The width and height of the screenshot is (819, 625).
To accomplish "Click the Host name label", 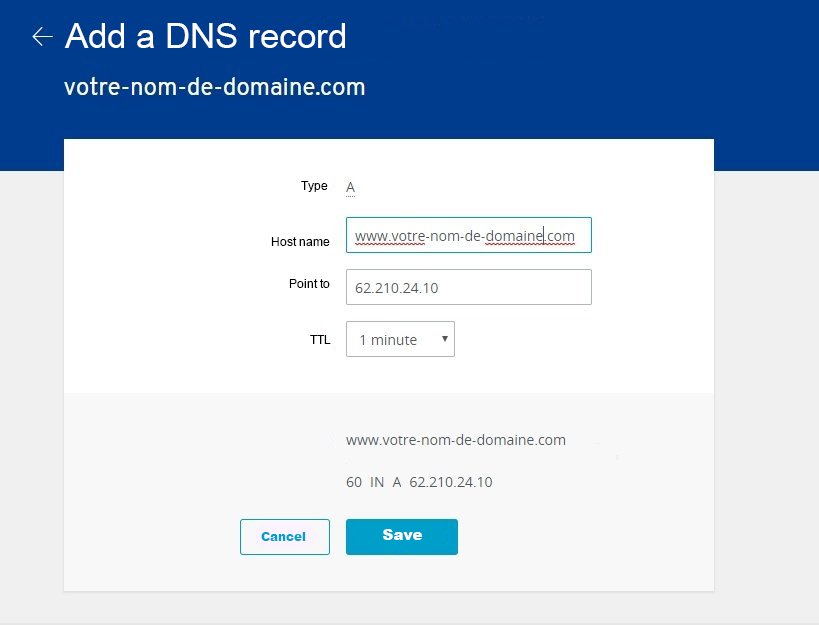I will 300,242.
